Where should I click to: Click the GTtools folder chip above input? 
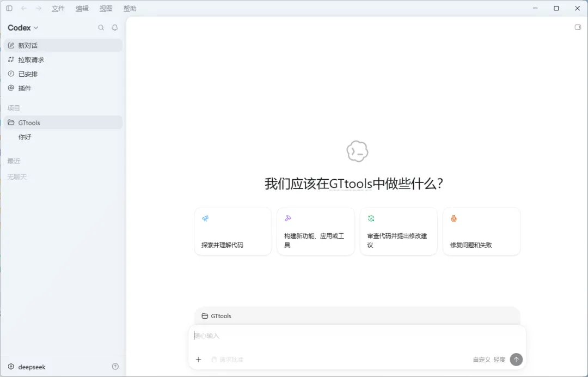(216, 316)
